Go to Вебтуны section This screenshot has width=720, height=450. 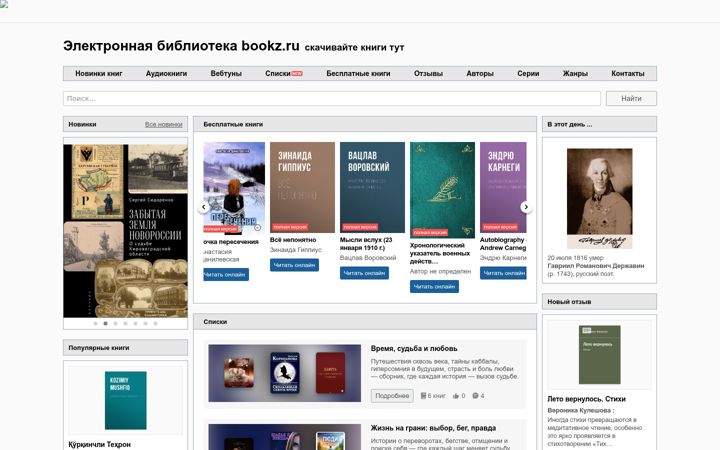click(x=226, y=73)
